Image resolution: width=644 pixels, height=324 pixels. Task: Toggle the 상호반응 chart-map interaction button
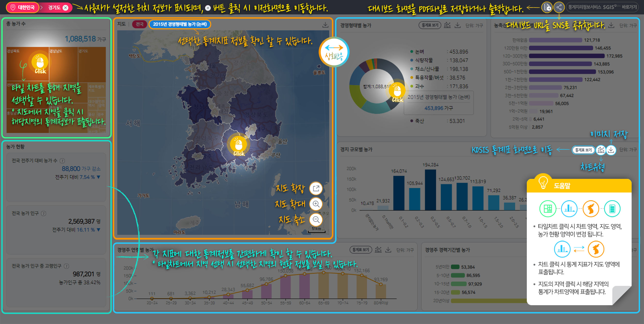[334, 52]
